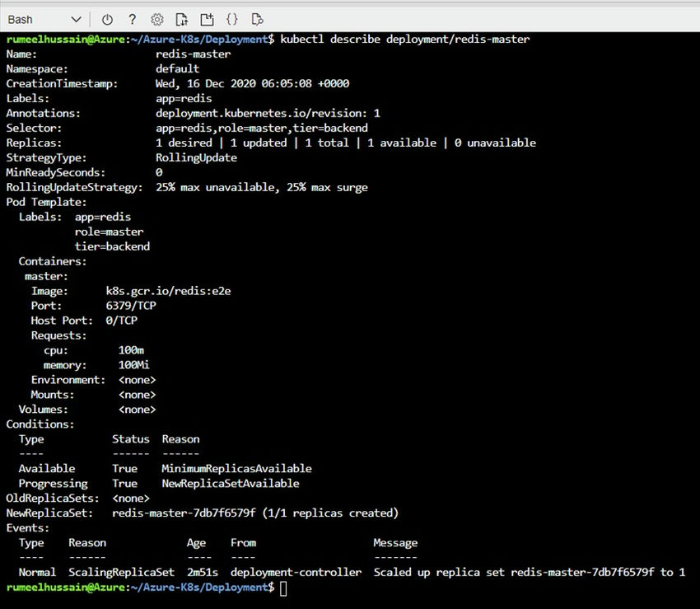Click the Environment value <none>

point(137,380)
